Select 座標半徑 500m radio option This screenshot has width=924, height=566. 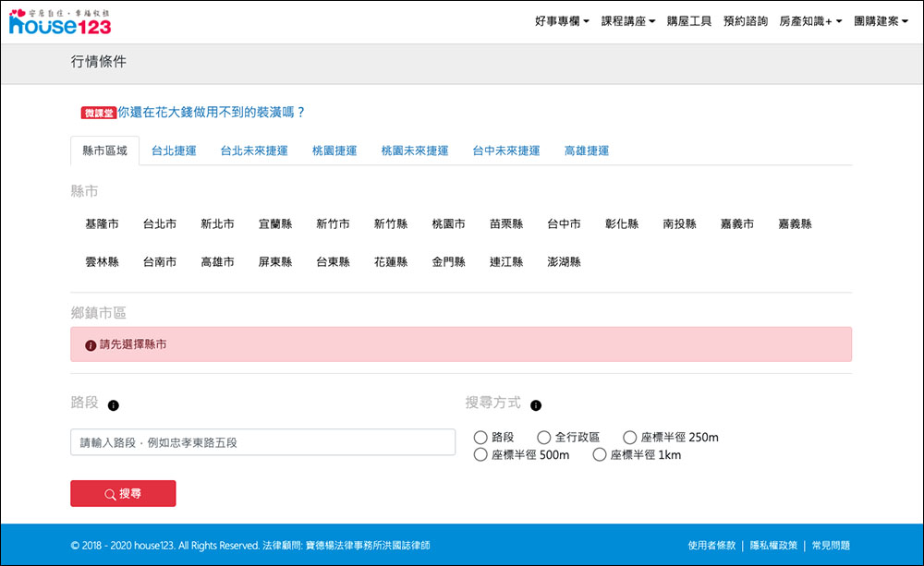pos(480,455)
